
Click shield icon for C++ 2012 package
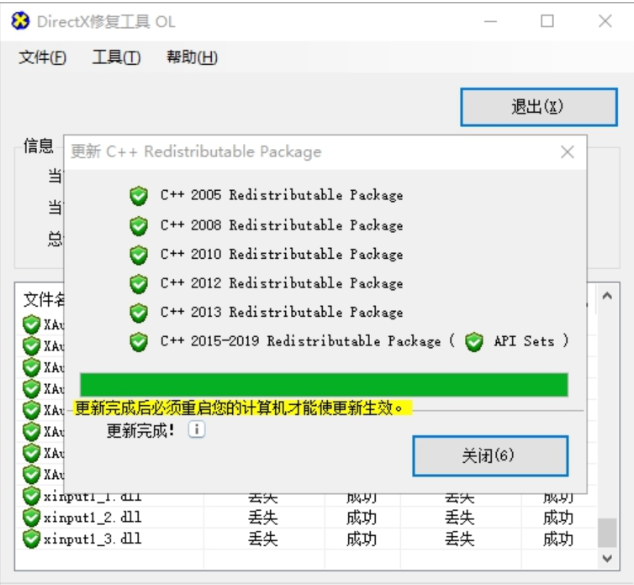pos(139,284)
